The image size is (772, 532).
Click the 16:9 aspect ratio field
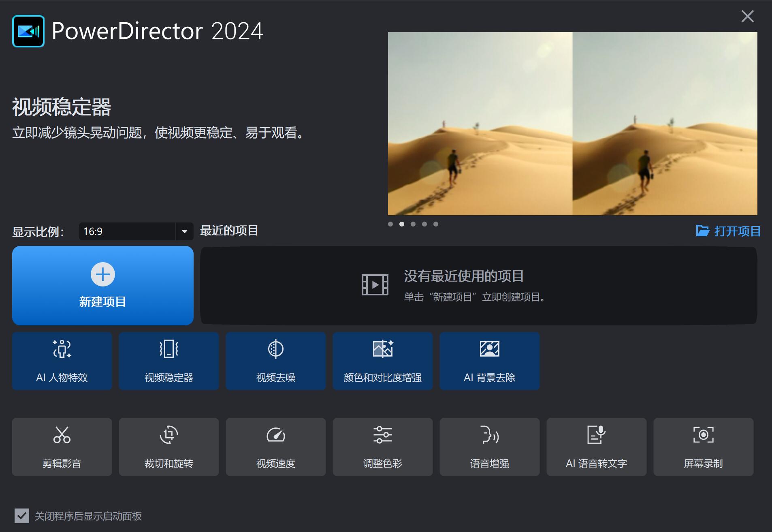point(127,231)
